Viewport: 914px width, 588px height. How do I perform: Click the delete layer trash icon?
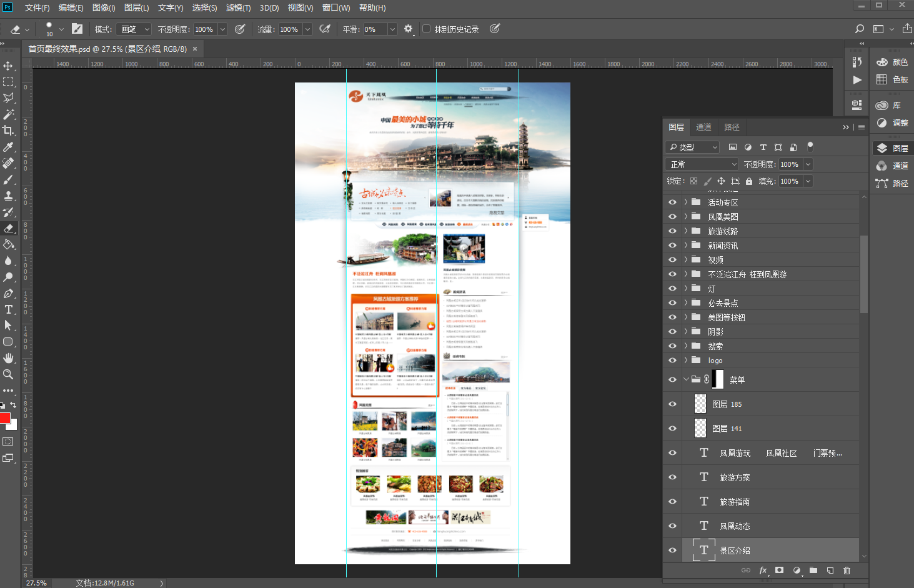[x=847, y=571]
